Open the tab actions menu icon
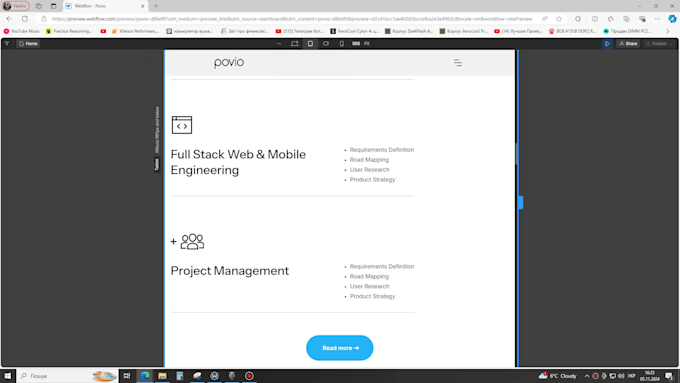The height and width of the screenshot is (383, 680). pos(53,6)
